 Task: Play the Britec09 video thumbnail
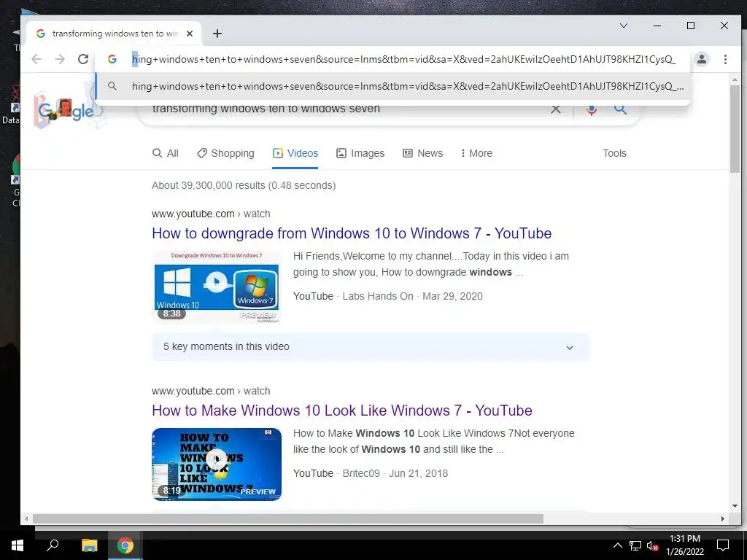[217, 464]
